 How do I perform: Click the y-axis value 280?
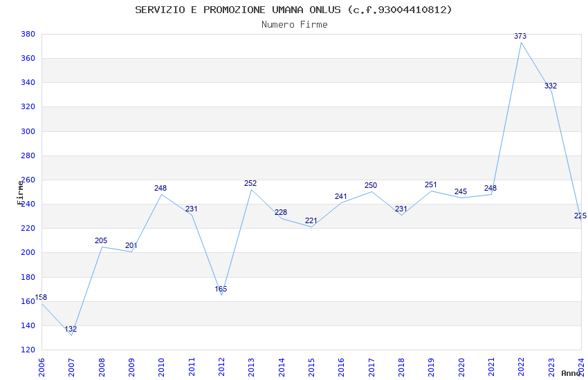pos(28,155)
